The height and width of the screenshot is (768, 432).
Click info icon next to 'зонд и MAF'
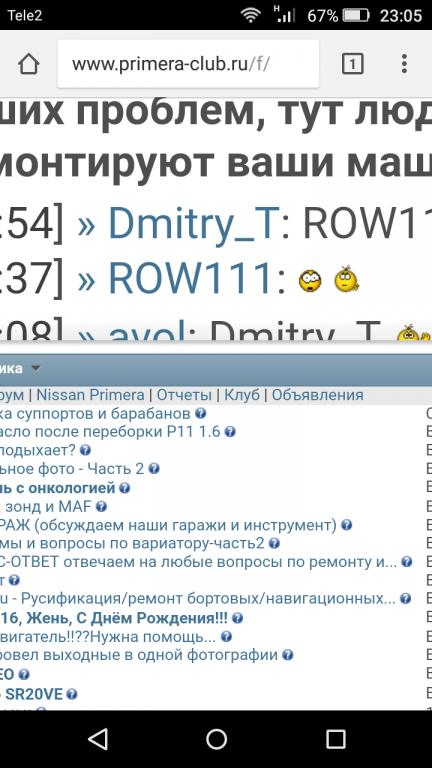click(101, 506)
